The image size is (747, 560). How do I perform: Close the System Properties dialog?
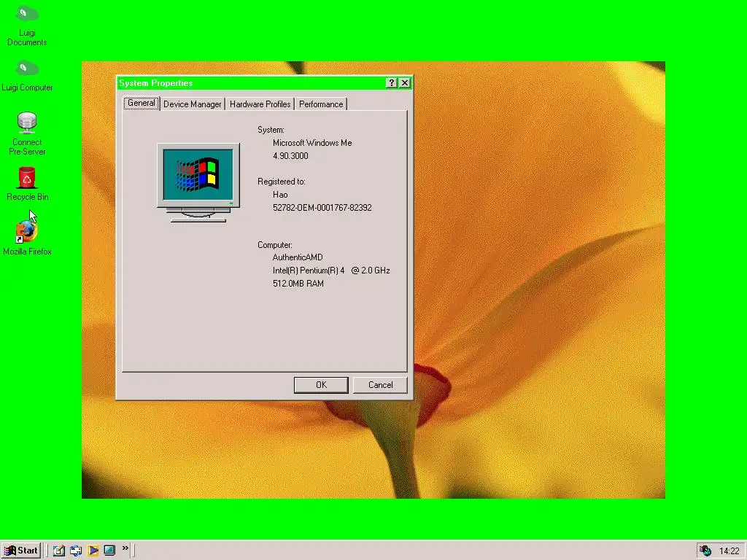click(404, 83)
